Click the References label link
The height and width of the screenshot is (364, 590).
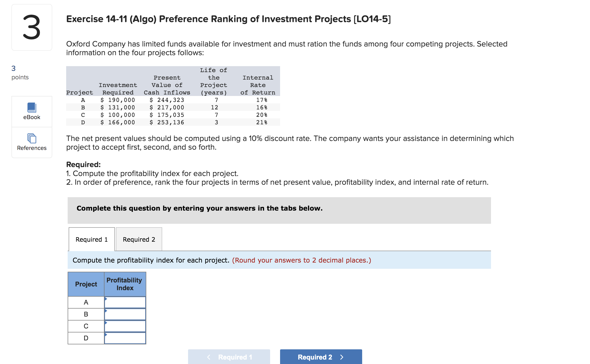click(31, 148)
